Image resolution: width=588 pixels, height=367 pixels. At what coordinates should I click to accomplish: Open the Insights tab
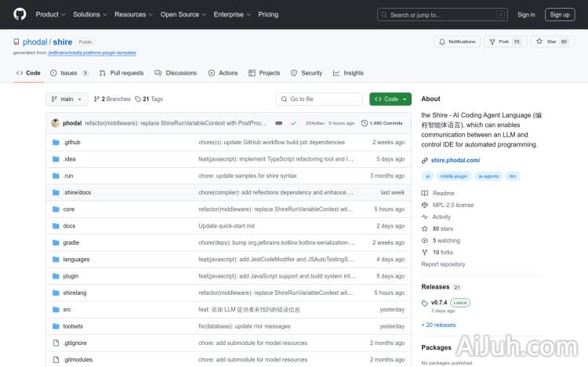point(348,73)
